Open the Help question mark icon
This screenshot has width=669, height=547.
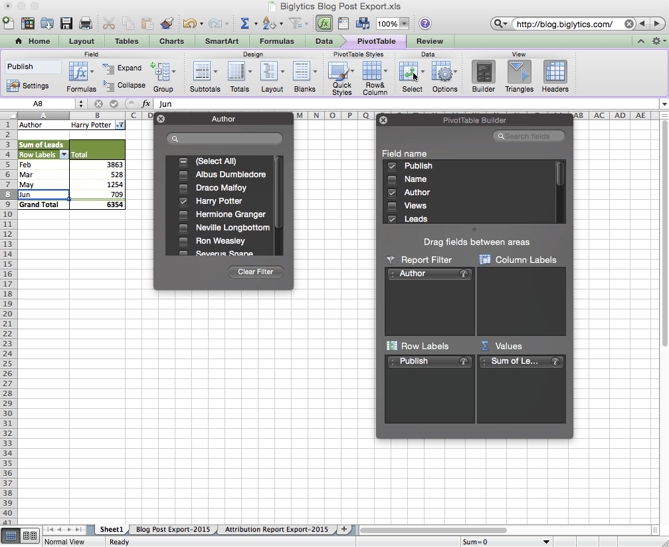pyautogui.click(x=425, y=23)
